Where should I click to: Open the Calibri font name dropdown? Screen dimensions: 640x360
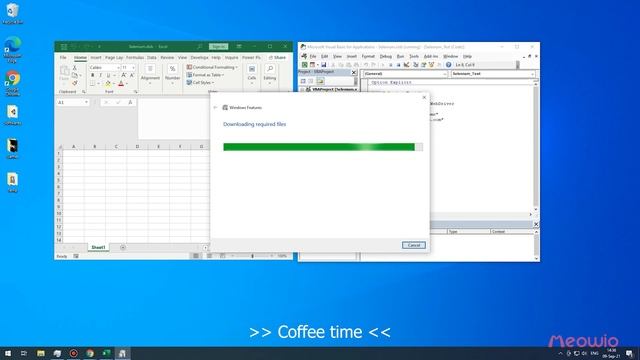(118, 67)
